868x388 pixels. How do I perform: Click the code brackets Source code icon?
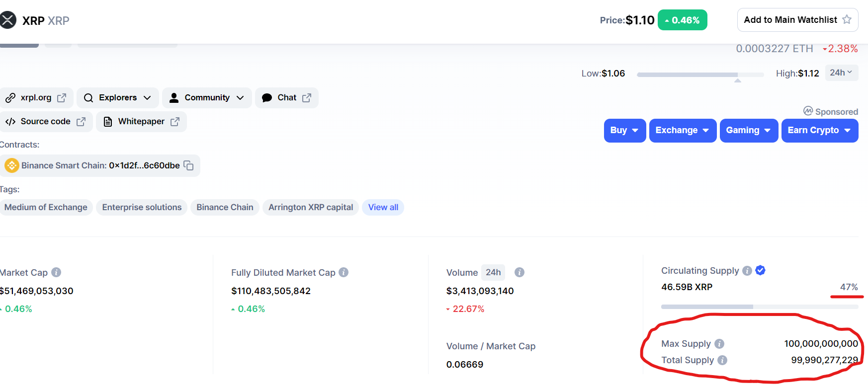click(x=10, y=122)
